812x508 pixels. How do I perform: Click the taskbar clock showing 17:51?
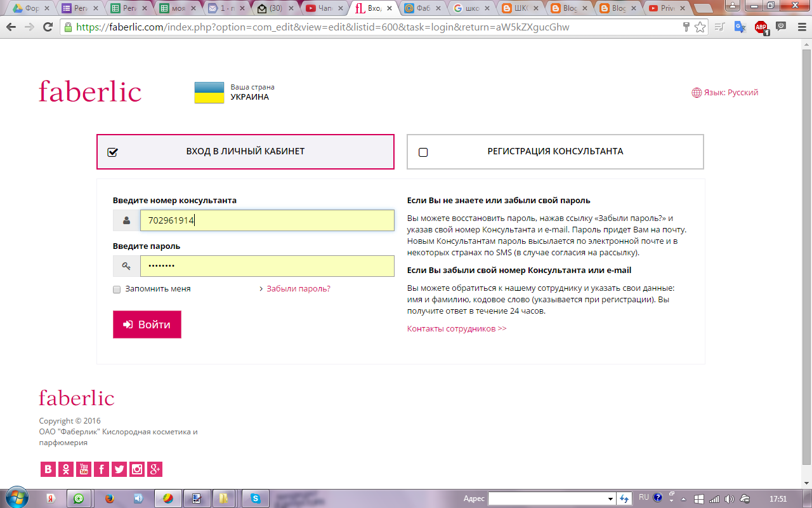(778, 498)
